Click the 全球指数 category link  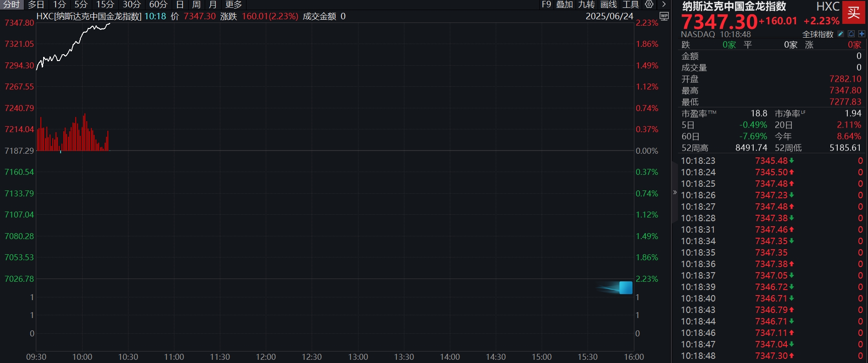click(818, 34)
